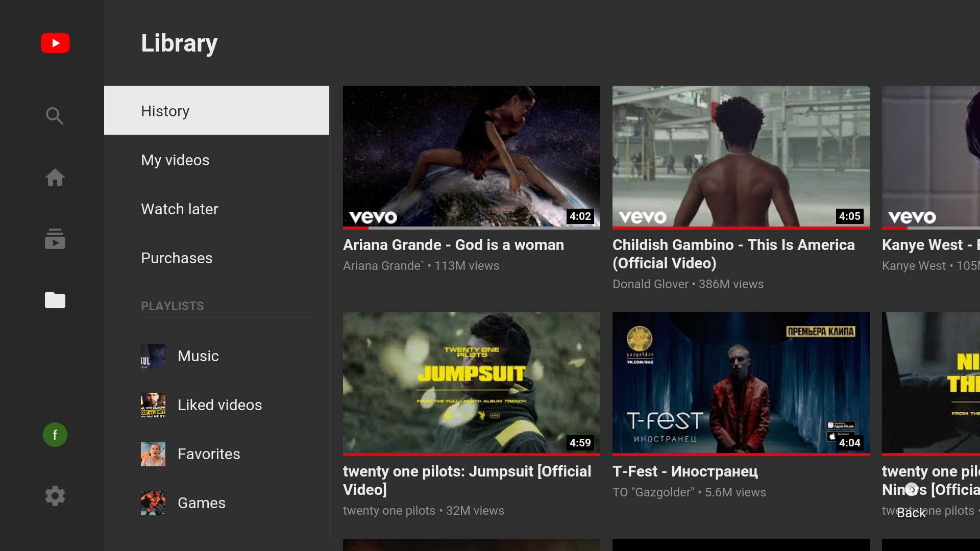Select the Games playlist entry
The width and height of the screenshot is (980, 551).
click(201, 503)
